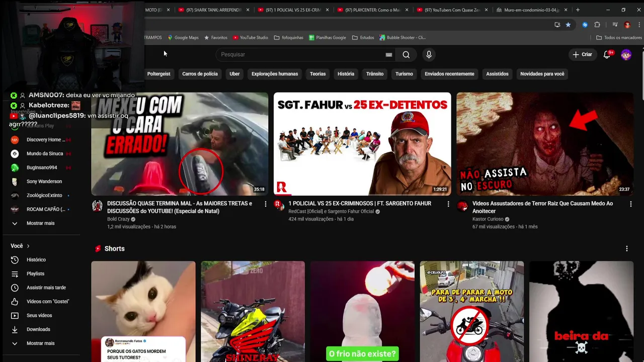The image size is (644, 362).
Task: Click the Criar button
Action: click(x=583, y=54)
